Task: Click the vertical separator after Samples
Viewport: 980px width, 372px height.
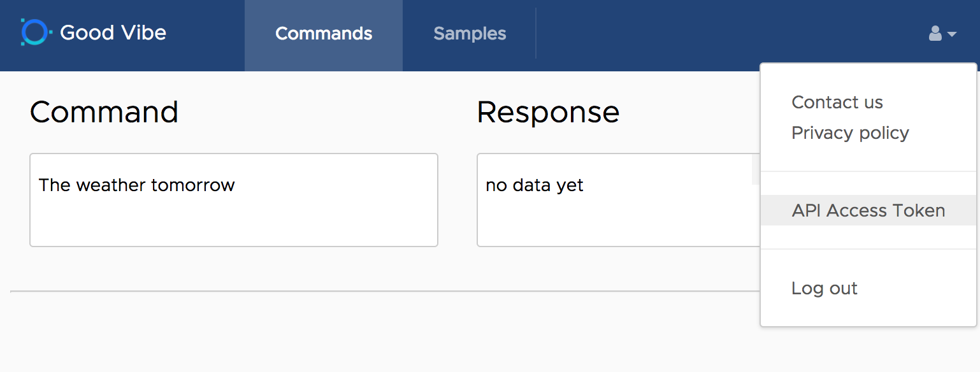Action: 536,34
